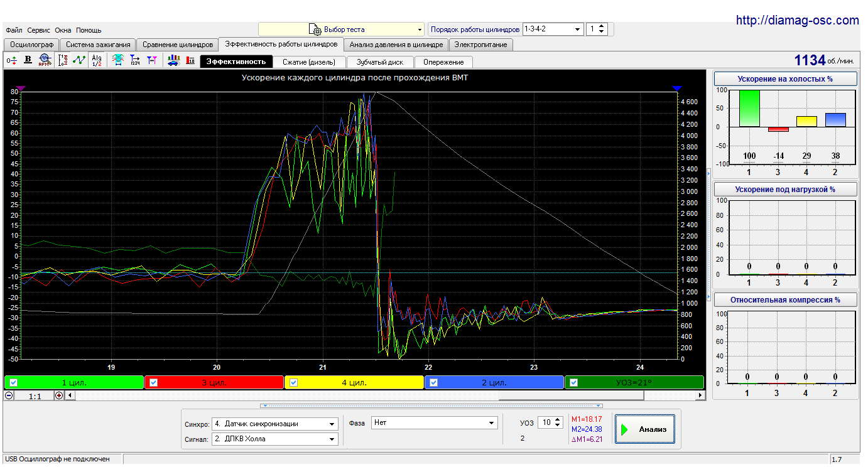The height and width of the screenshot is (467, 868).
Task: Click the green cylinder 1 idle acceleration bar
Action: pyautogui.click(x=749, y=108)
